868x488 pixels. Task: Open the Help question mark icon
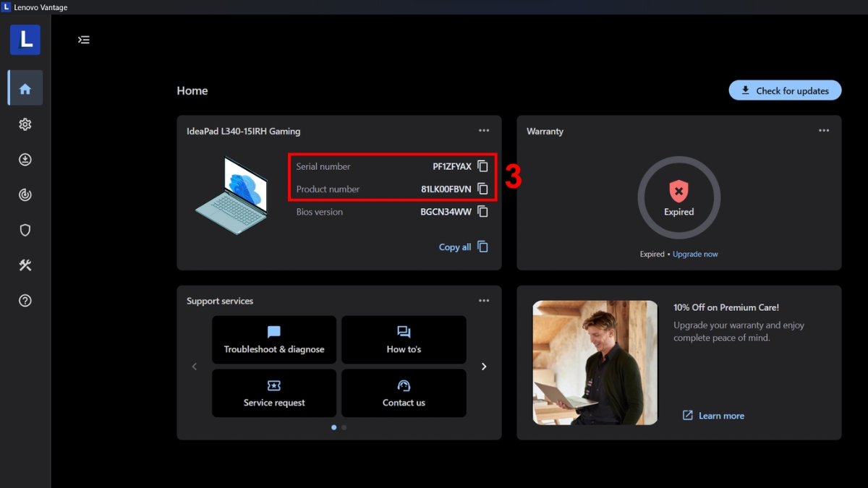(25, 301)
